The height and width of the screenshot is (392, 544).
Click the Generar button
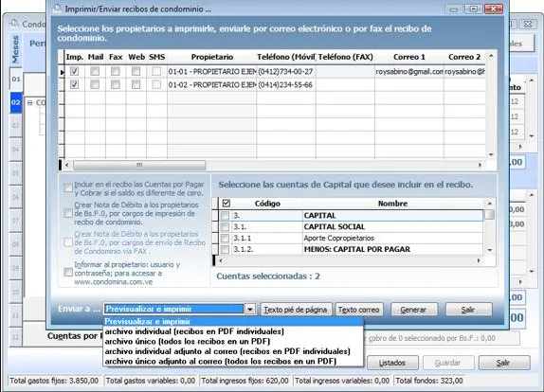point(413,310)
